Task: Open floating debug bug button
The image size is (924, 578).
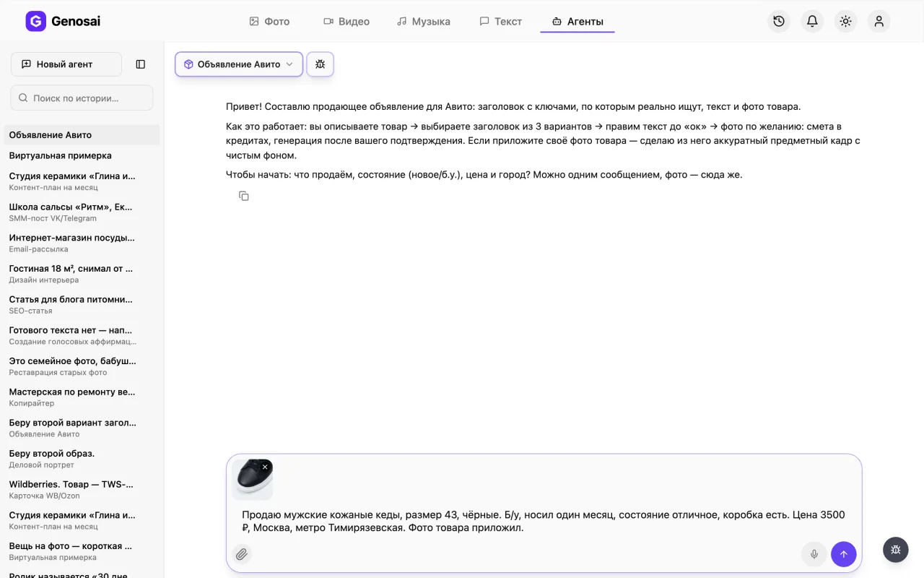Action: 896,550
